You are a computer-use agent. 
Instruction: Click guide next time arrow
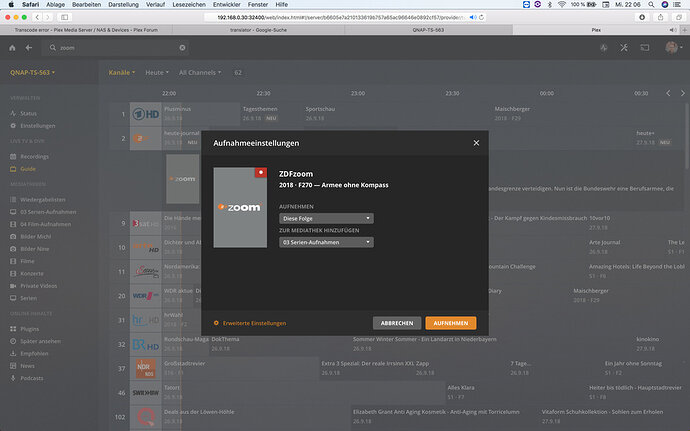coord(683,93)
